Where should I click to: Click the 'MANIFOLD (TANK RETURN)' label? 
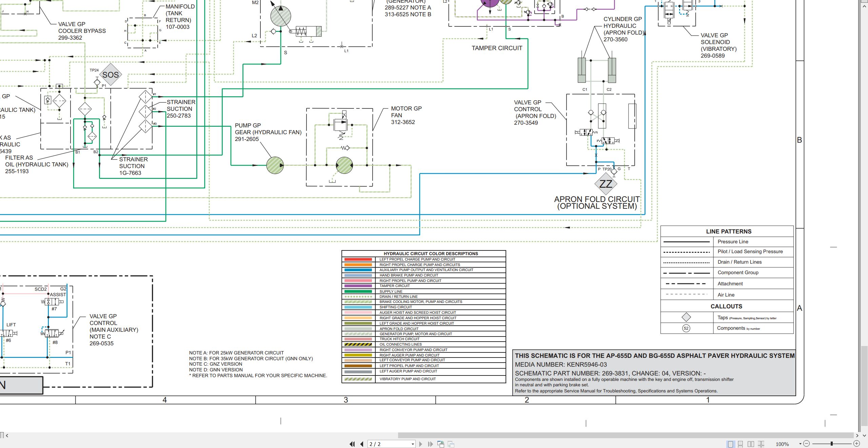click(x=180, y=17)
